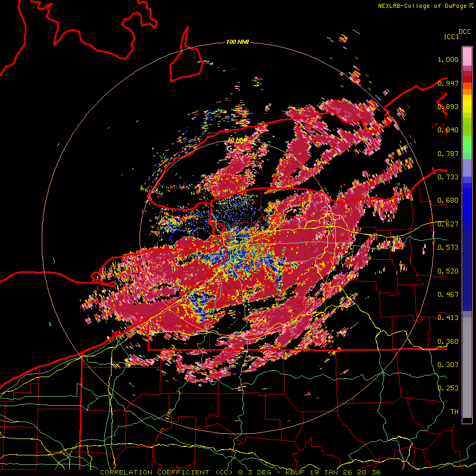Screen dimensions: 476x476
Task: Click the 0.893 legend value
Action: click(x=448, y=106)
